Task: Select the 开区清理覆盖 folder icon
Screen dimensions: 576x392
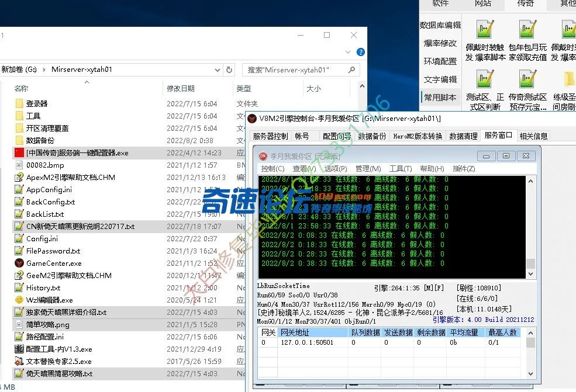Action: [x=19, y=128]
